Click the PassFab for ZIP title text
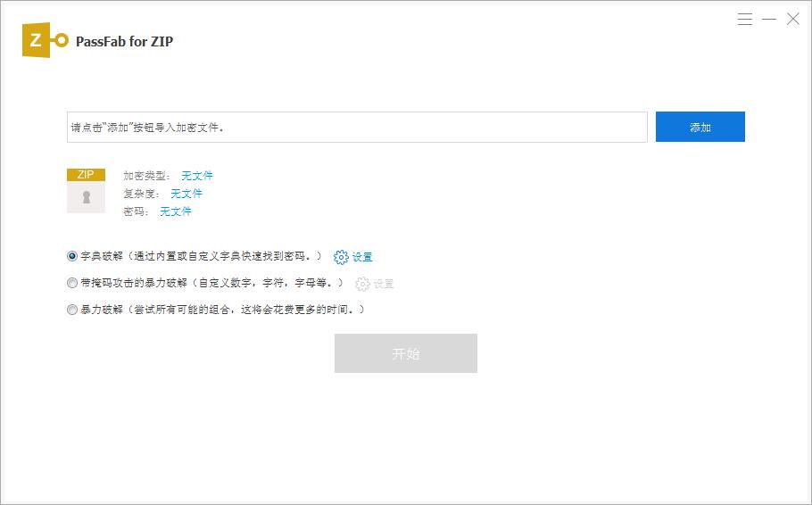The image size is (812, 505). click(x=124, y=41)
